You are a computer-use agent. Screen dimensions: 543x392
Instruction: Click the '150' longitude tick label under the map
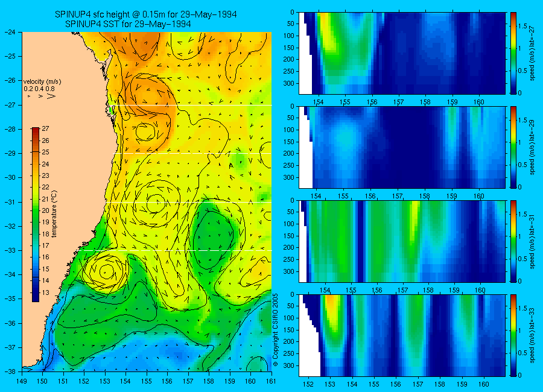click(43, 381)
